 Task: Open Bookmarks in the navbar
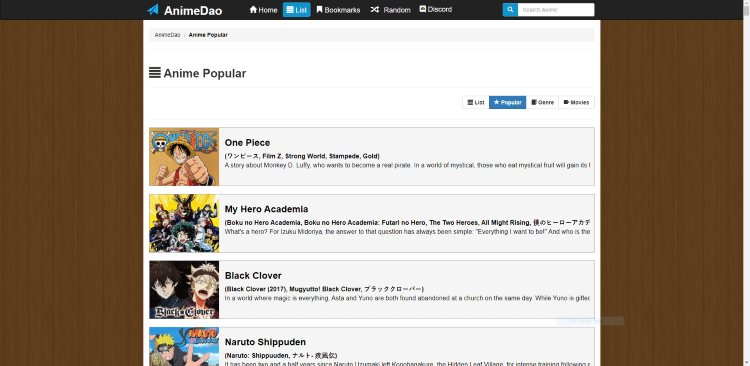338,10
